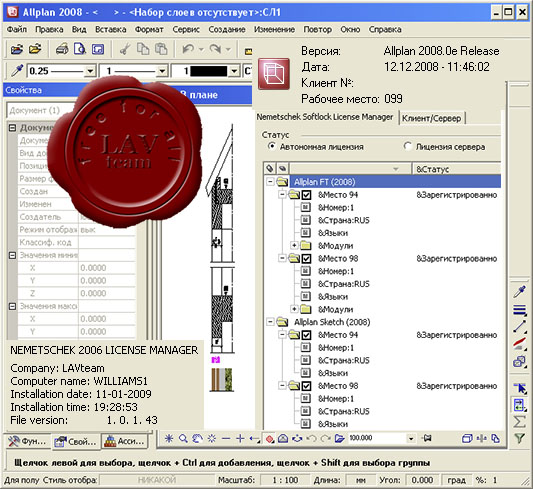533x489 pixels.
Task: Open the Фун... bottom panel tab
Action: pos(28,441)
